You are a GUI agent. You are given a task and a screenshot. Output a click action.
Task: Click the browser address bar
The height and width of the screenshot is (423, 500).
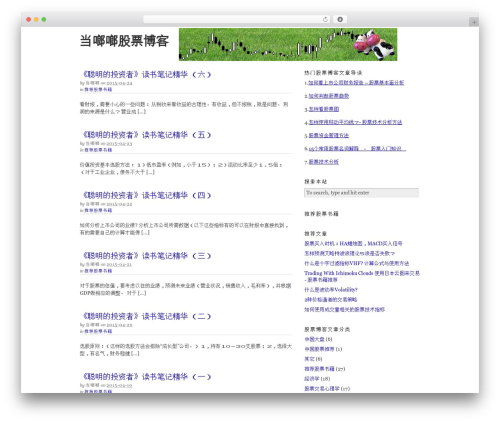click(x=236, y=19)
